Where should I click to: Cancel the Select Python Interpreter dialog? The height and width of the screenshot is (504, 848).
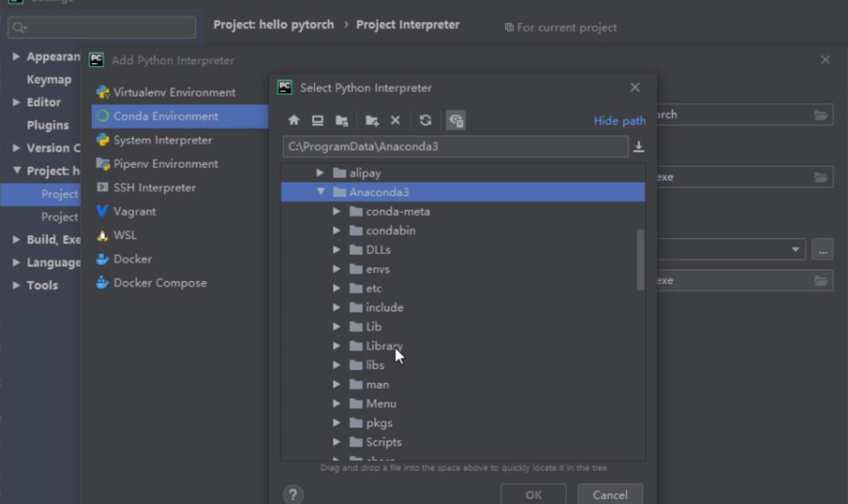pos(610,495)
